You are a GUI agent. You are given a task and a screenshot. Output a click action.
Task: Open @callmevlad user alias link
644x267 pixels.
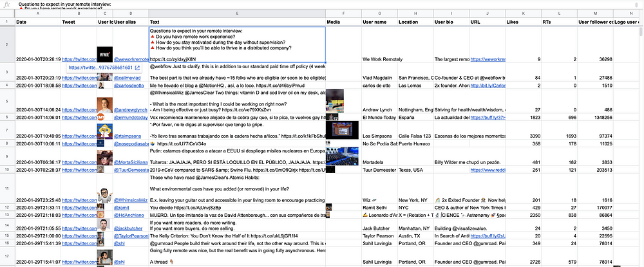tap(128, 77)
